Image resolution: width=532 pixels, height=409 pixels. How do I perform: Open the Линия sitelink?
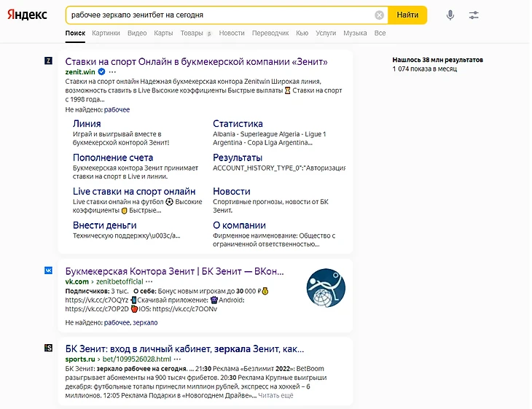pos(87,123)
